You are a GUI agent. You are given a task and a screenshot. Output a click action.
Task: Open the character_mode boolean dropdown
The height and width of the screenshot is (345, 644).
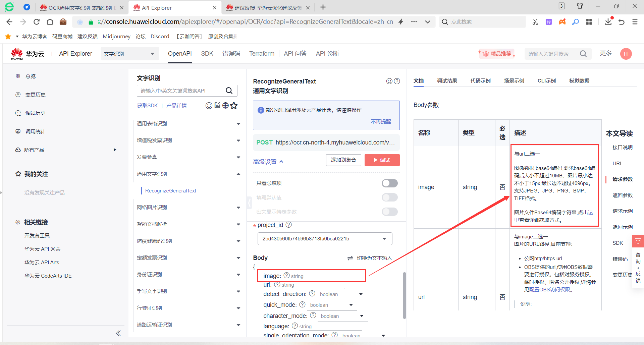coord(342,316)
